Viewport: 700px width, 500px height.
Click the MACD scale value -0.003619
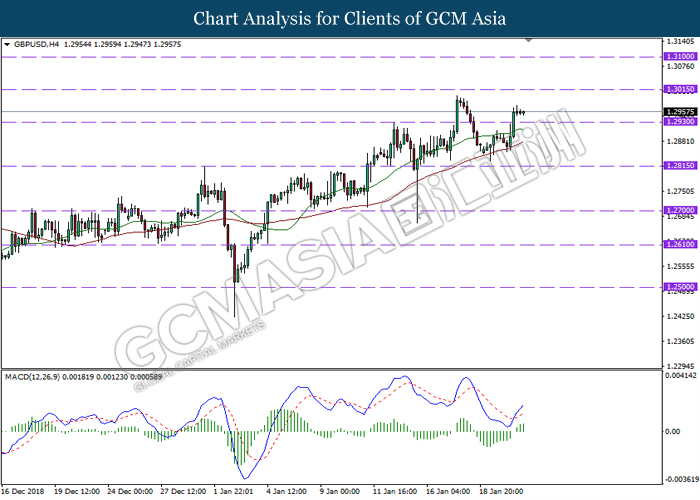pyautogui.click(x=681, y=479)
